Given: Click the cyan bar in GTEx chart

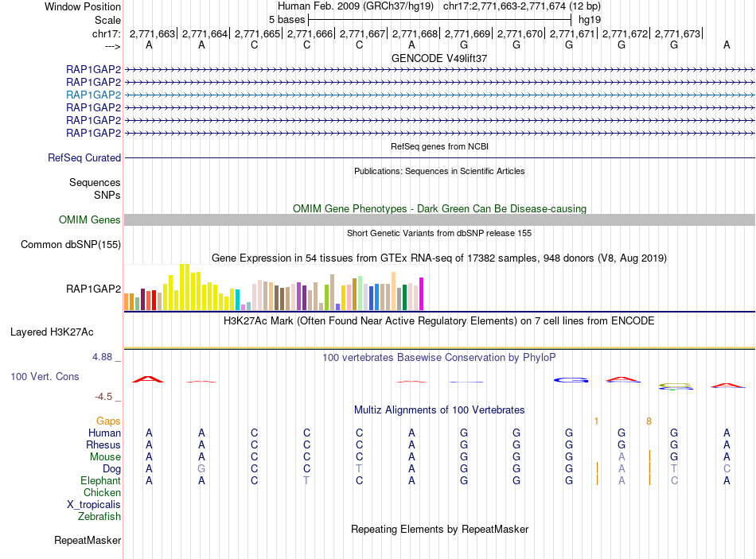Looking at the screenshot, I should 237,300.
